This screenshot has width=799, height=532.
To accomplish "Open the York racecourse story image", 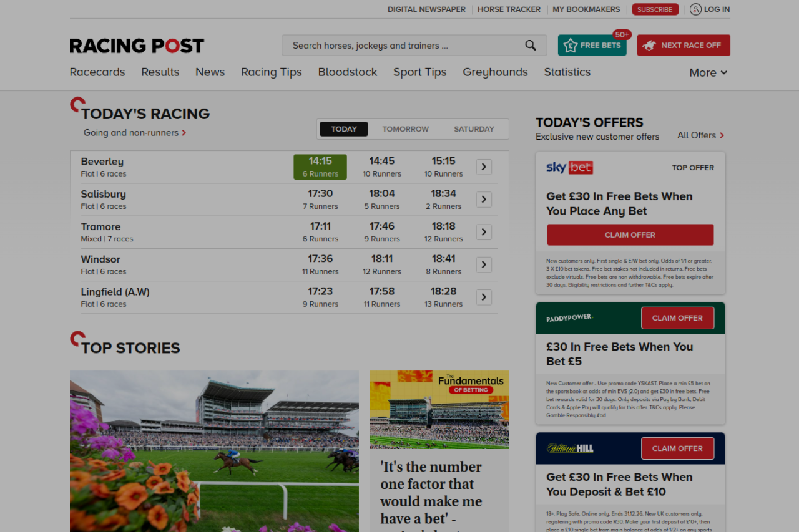I will 214,451.
